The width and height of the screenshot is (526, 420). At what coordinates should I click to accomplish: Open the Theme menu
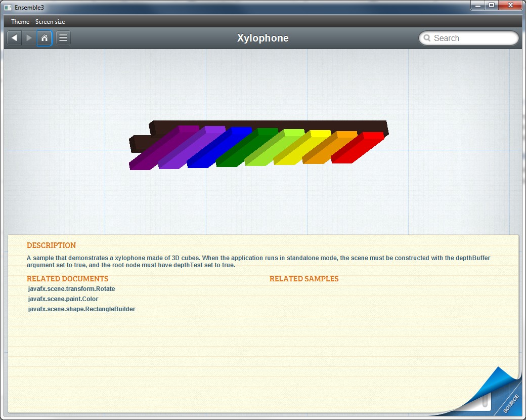click(x=20, y=22)
